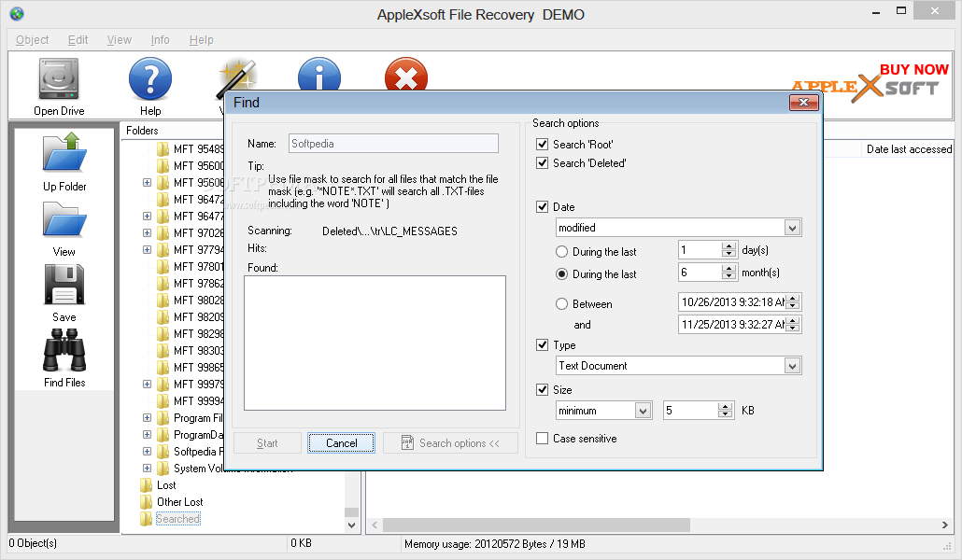This screenshot has height=560, width=962.
Task: Expand the MFT 95608 tree node
Action: [x=148, y=183]
